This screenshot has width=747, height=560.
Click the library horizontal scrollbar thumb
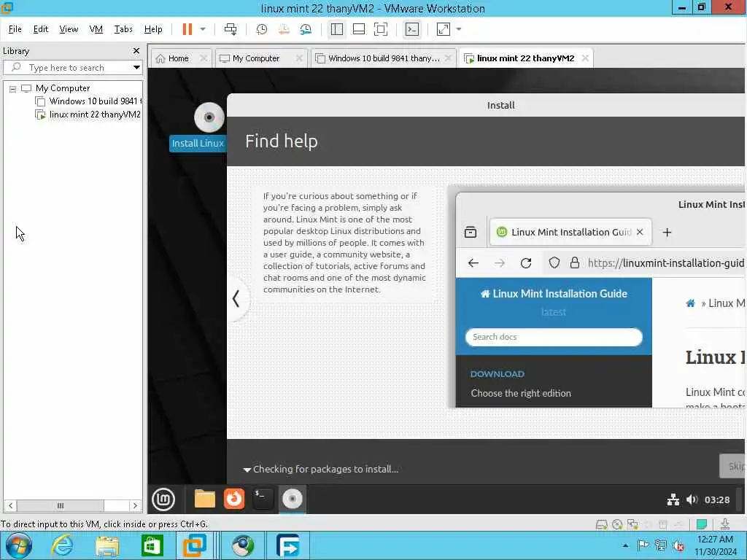[x=61, y=506]
